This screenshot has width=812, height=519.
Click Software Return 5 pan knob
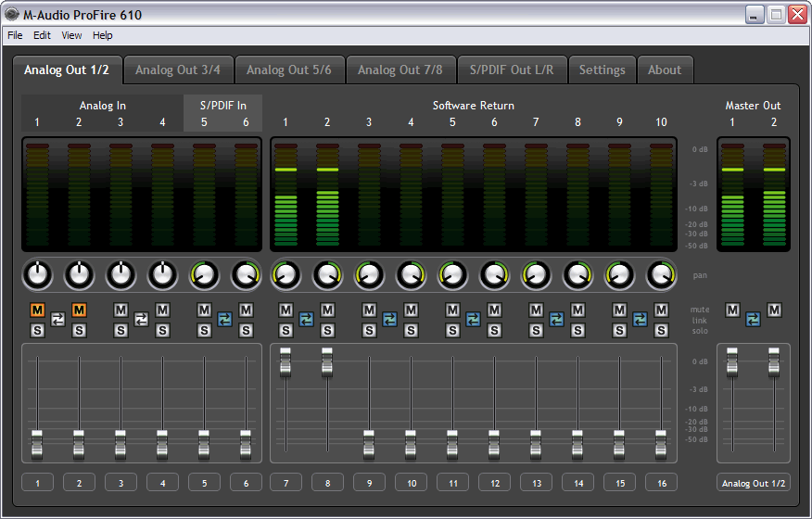point(452,275)
